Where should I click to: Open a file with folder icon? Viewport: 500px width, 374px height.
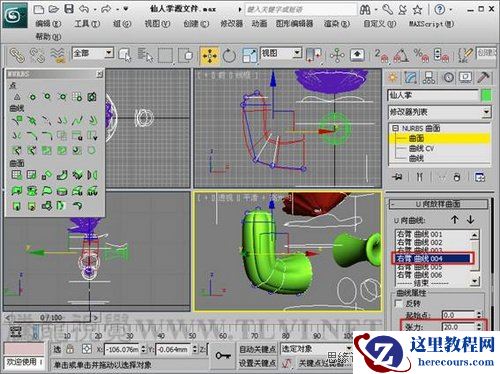point(54,9)
